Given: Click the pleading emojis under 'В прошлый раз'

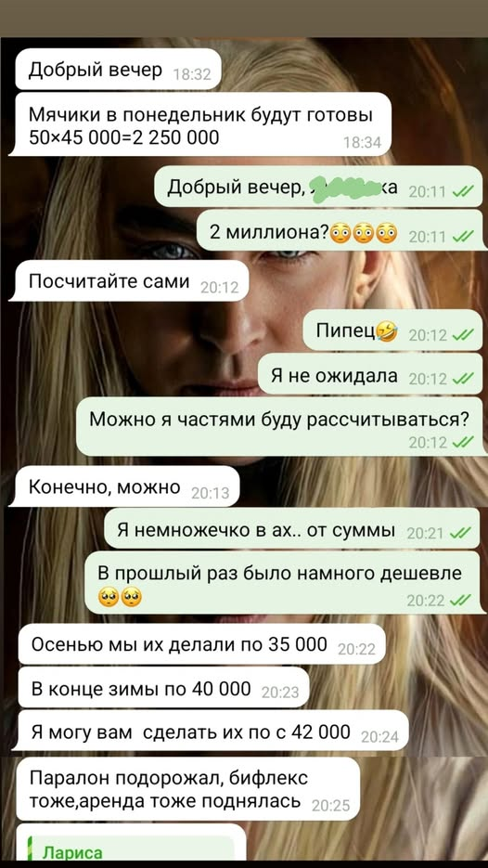Looking at the screenshot, I should (120, 597).
